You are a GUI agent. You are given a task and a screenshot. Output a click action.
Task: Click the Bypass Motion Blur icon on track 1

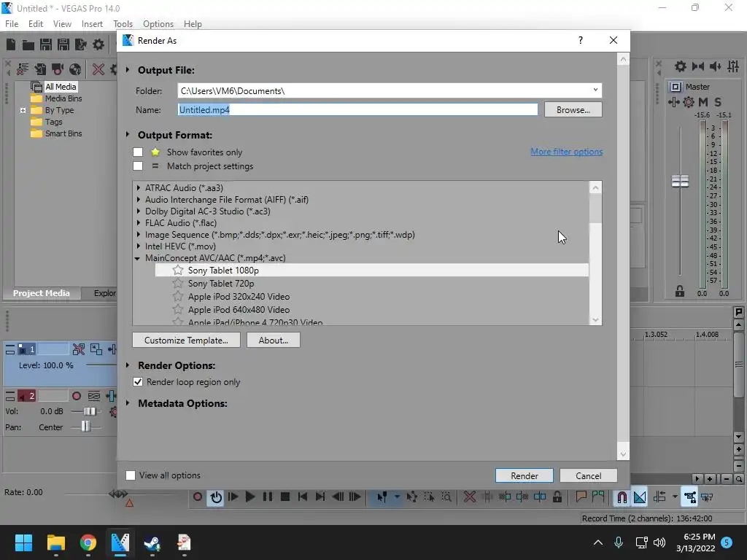[x=79, y=349]
